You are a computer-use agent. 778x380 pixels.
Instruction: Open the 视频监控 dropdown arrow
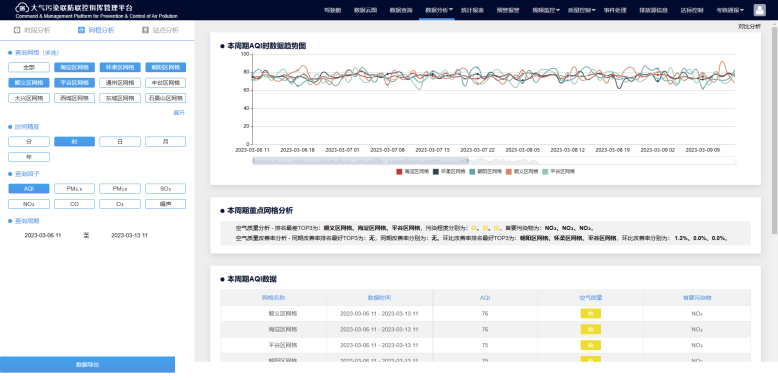pyautogui.click(x=558, y=10)
